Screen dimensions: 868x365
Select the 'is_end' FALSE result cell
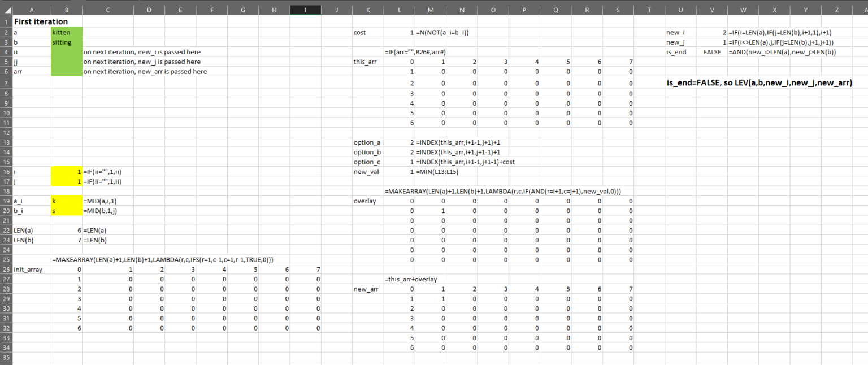point(712,51)
